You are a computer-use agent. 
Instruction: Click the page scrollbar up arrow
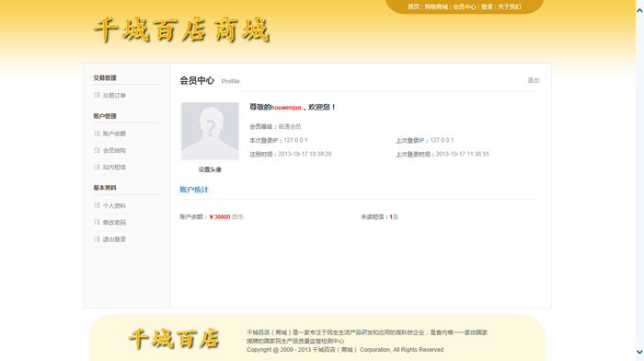(x=639, y=10)
